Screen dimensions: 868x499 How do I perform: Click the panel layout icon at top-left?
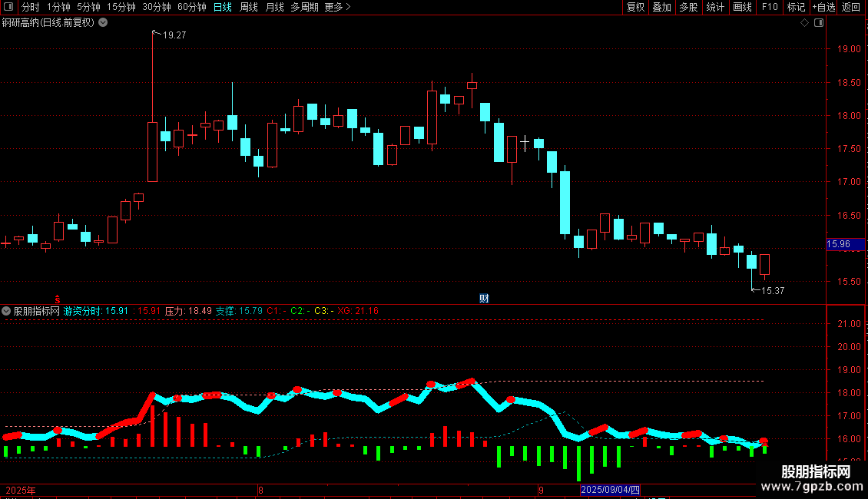tap(8, 7)
